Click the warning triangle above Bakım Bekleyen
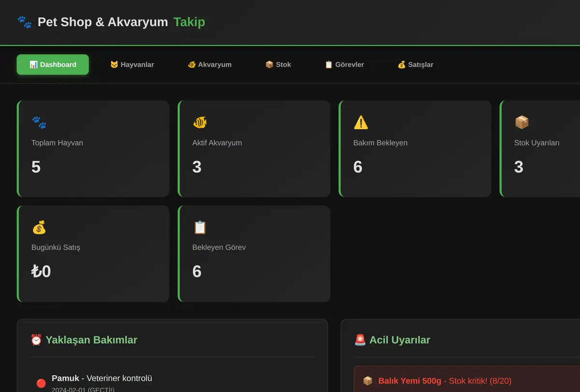Viewport: 580px width, 392px height. coord(361,122)
